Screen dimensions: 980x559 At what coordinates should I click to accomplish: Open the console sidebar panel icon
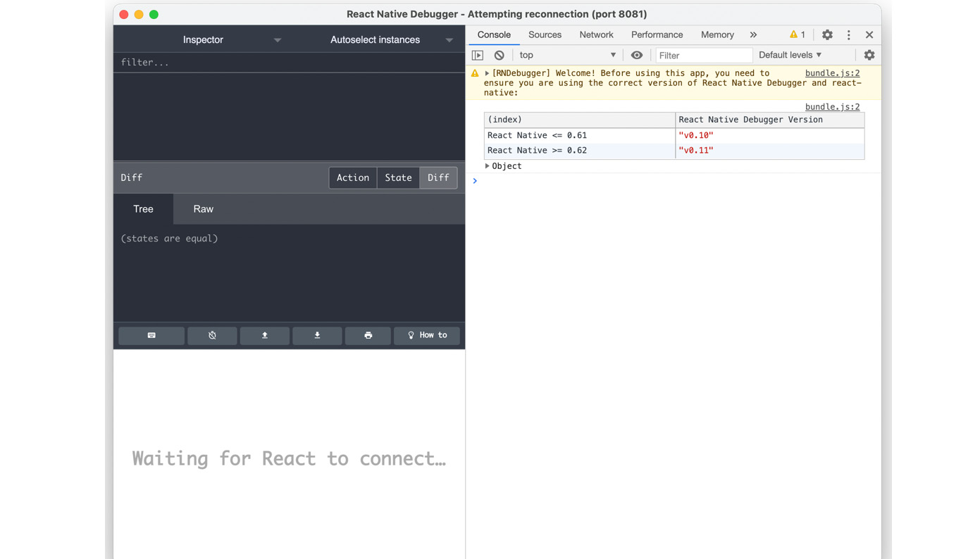[477, 54]
